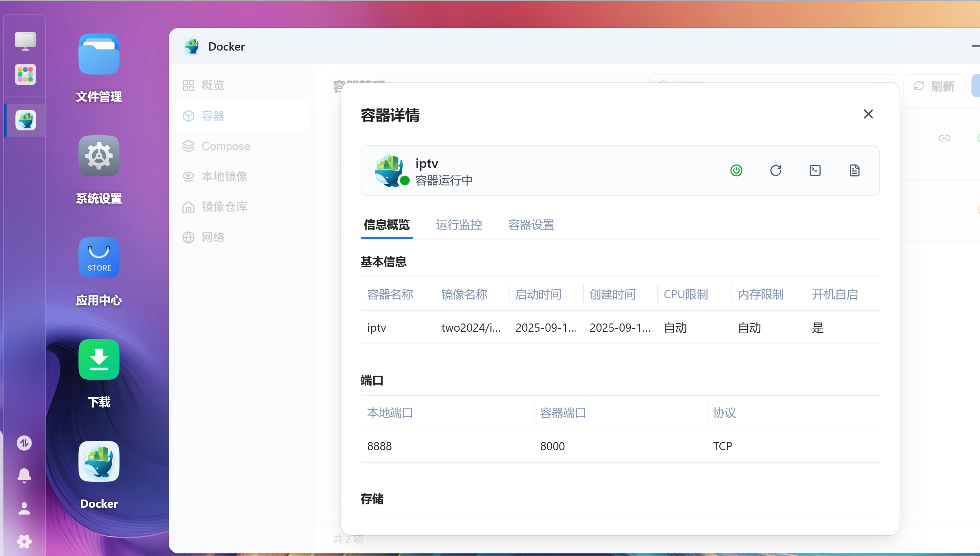Image resolution: width=980 pixels, height=556 pixels.
Task: Open the 镜像仓库 section
Action: tap(225, 207)
